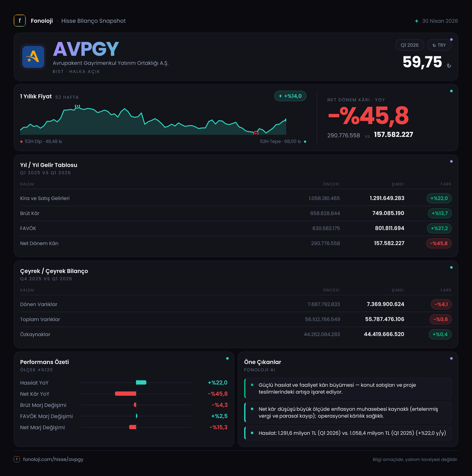Screen dimensions: 472x476
Task: Click the Turkish lira symbol after 59,75
Action: coord(449,65)
